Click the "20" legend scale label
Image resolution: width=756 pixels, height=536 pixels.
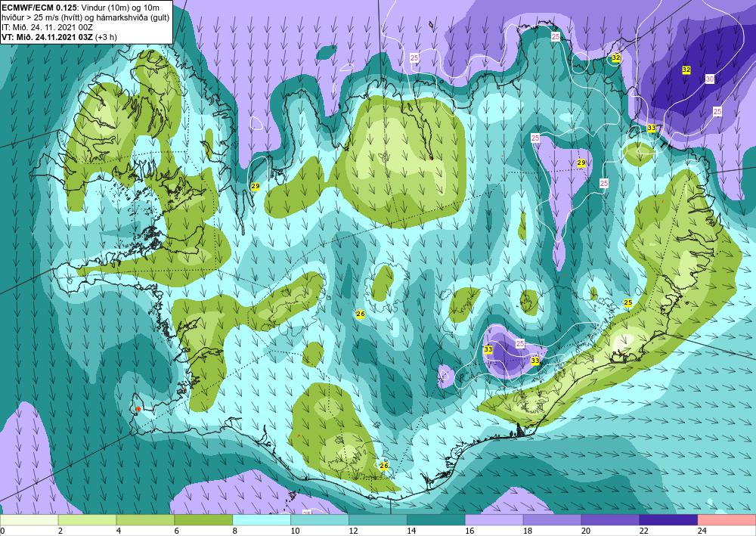tap(586, 531)
